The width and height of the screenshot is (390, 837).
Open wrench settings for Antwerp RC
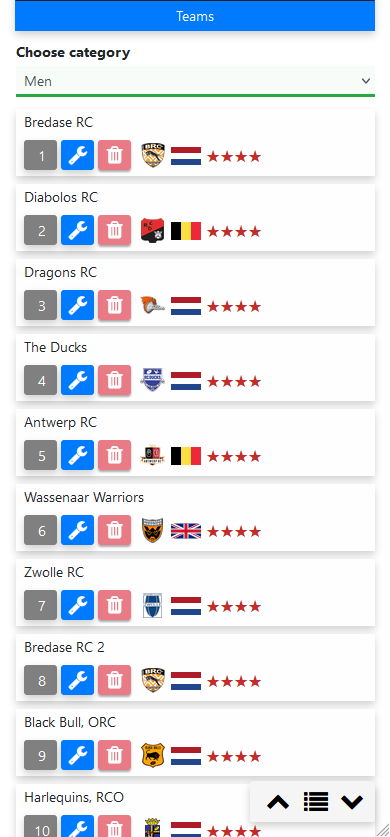tap(77, 455)
